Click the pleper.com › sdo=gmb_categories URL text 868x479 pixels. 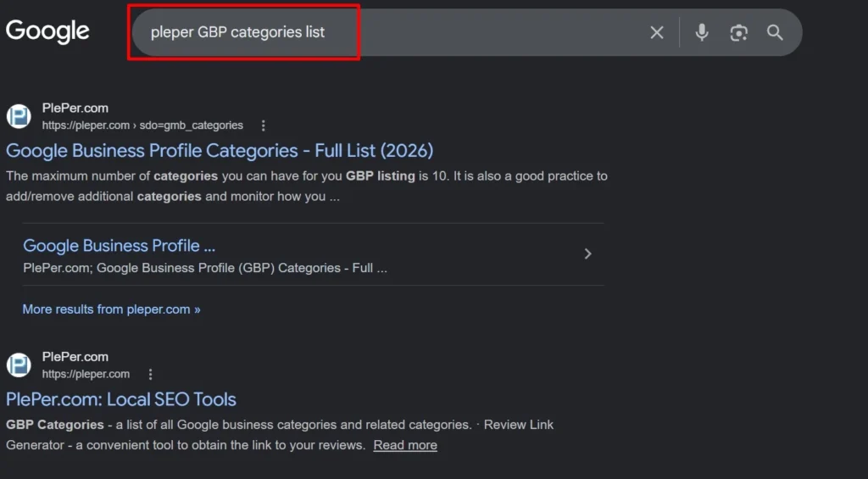142,125
